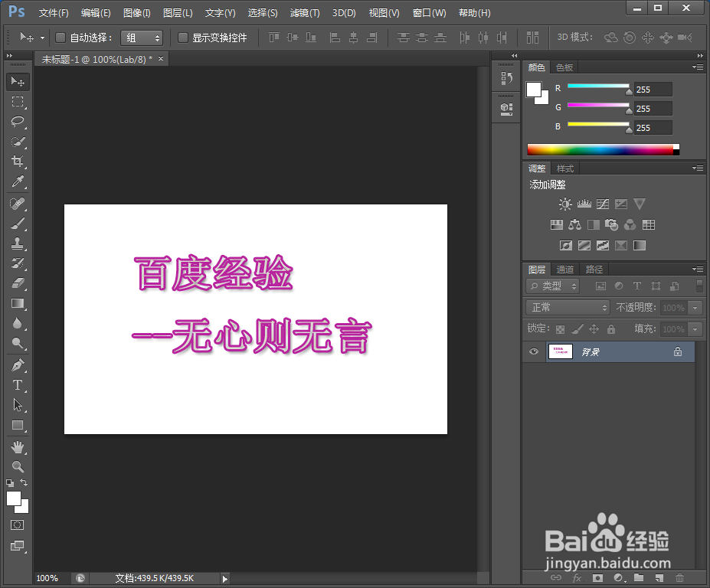Change the screen mode
Viewport: 710px width, 588px height.
17,545
